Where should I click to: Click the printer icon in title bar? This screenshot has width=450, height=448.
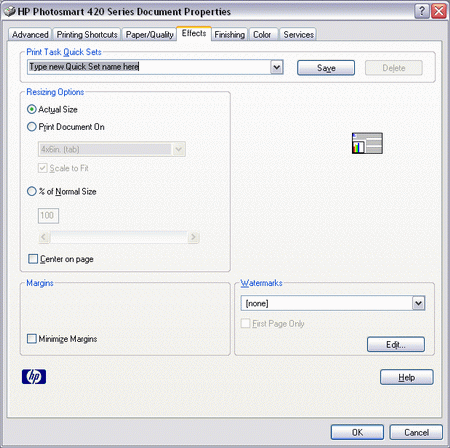click(x=9, y=11)
